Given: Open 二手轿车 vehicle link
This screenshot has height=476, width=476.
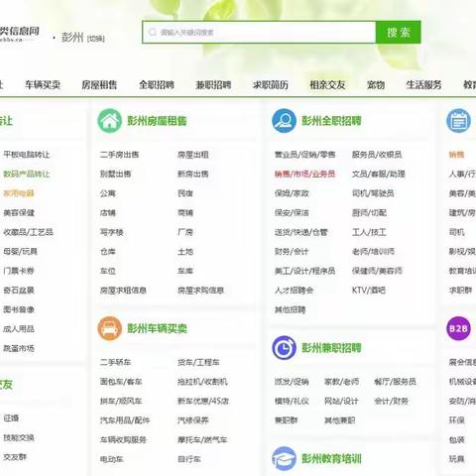Looking at the screenshot, I should (115, 362).
